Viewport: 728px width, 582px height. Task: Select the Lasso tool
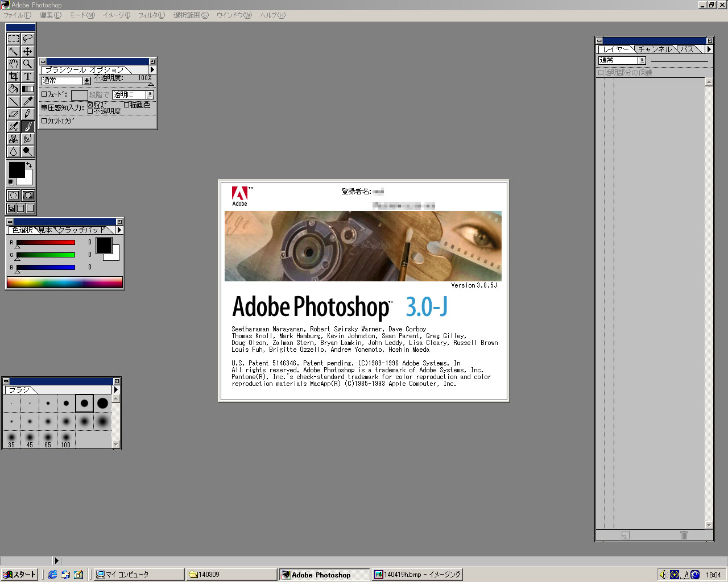click(x=27, y=39)
